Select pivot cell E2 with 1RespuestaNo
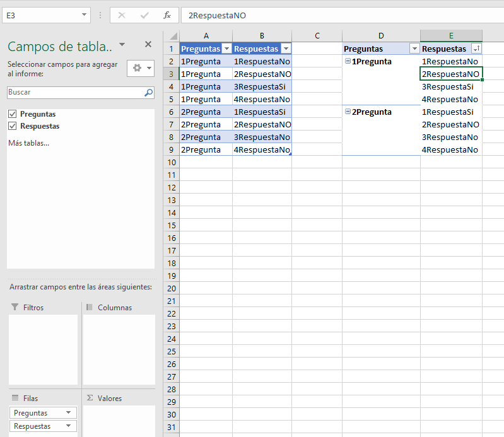The height and width of the screenshot is (437, 504). pos(451,61)
